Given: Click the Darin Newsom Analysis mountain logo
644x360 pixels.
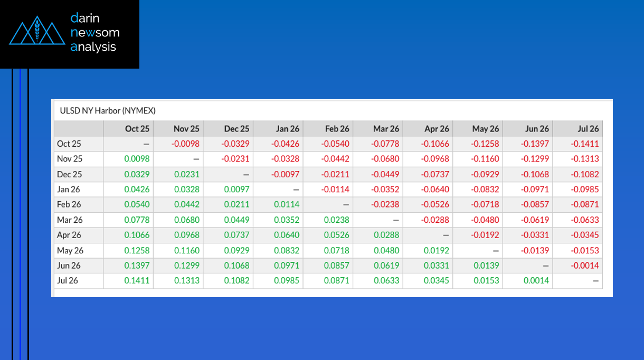Looking at the screenshot, I should 36,32.
